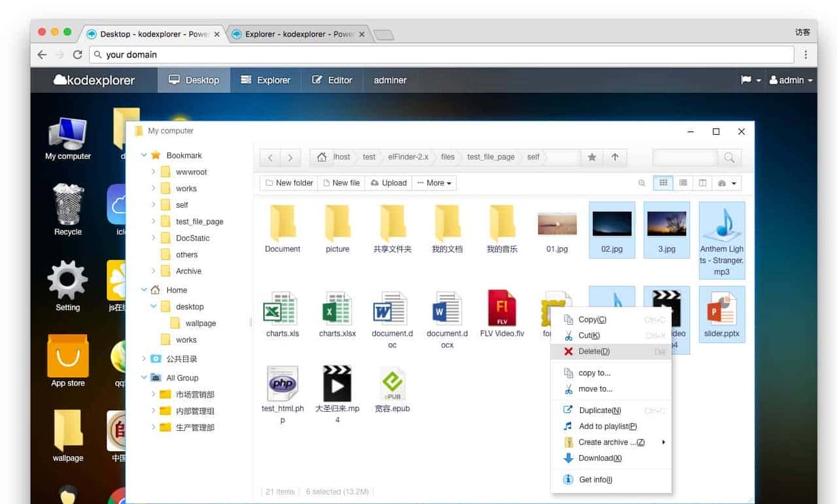Collapse the Bookmark tree section
The height and width of the screenshot is (504, 837).
pyautogui.click(x=144, y=156)
